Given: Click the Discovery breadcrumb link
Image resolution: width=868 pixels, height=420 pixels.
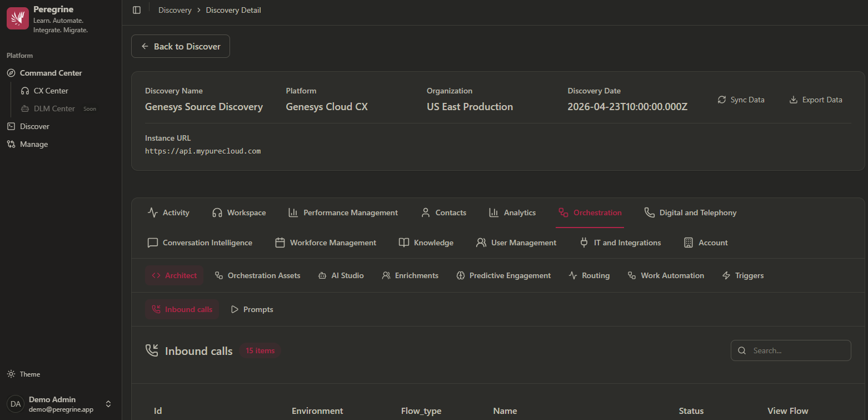Looking at the screenshot, I should pos(174,10).
